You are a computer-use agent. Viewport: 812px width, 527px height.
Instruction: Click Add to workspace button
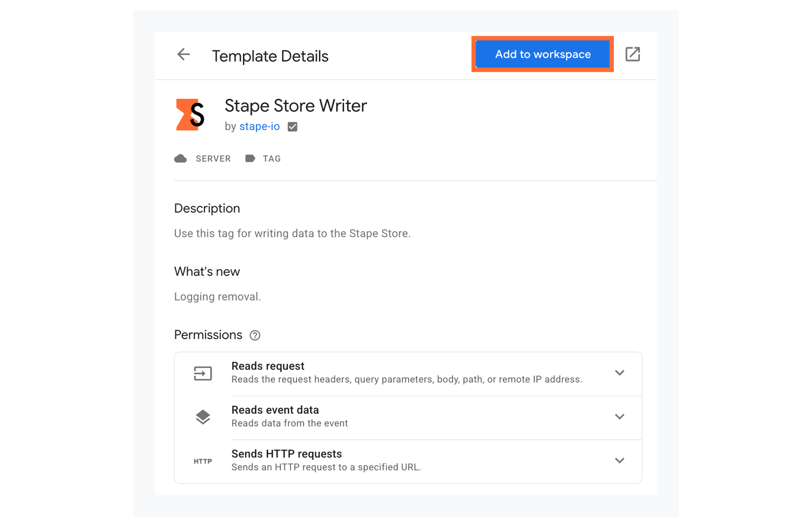coord(542,54)
